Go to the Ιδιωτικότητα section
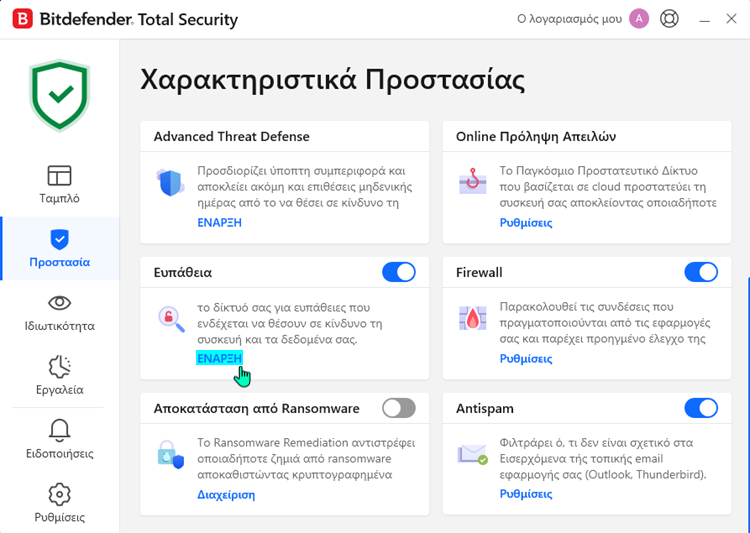The height and width of the screenshot is (533, 750). (59, 312)
